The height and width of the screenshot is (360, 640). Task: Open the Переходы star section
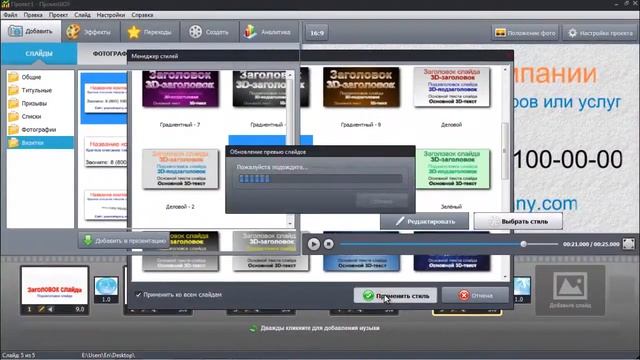(150, 32)
